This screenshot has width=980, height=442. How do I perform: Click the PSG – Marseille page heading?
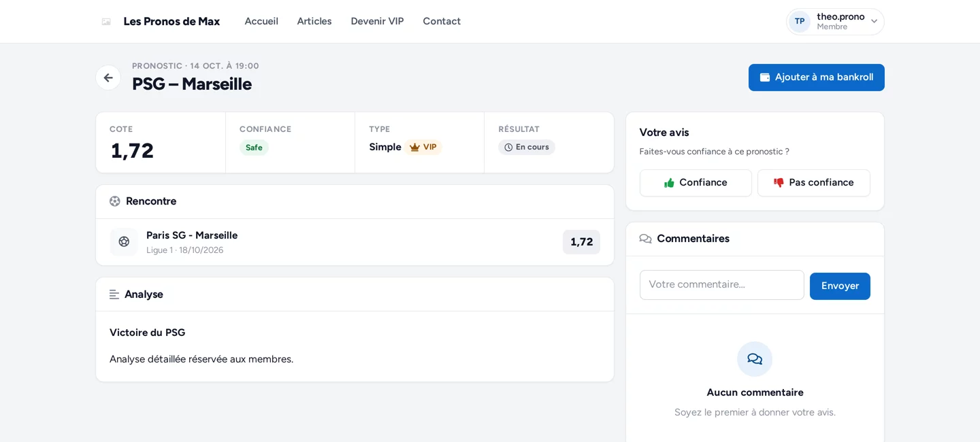[x=192, y=84]
